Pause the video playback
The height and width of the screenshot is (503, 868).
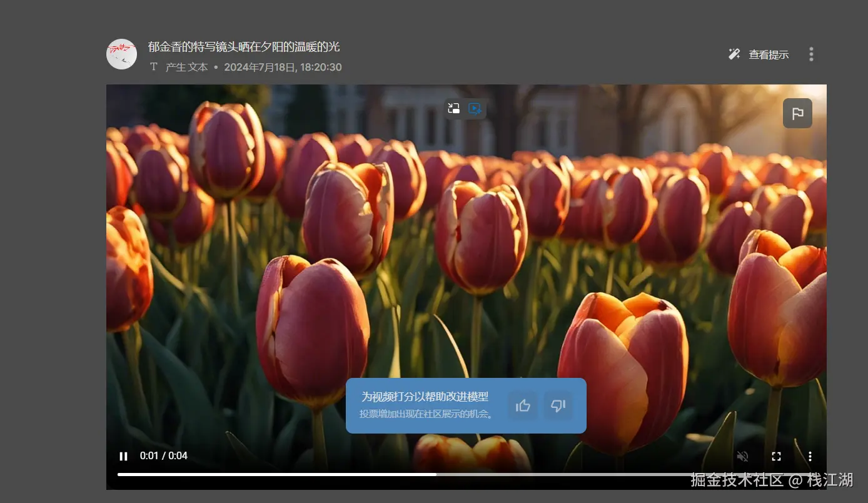point(124,456)
